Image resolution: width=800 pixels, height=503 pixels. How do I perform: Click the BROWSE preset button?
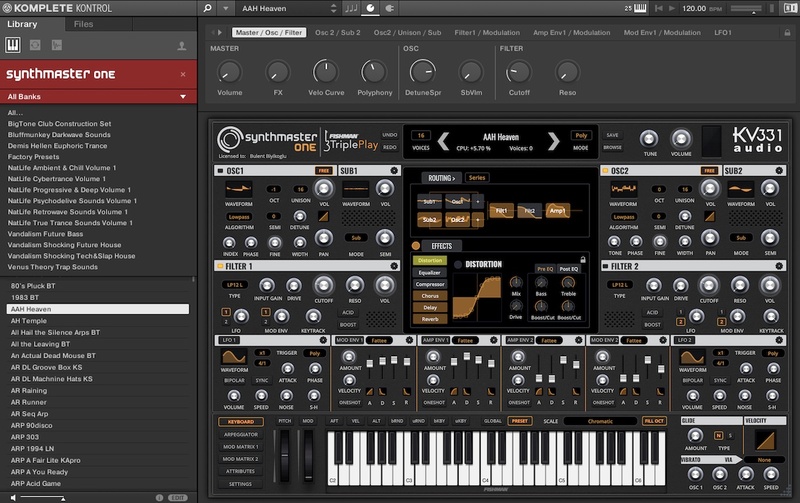612,146
